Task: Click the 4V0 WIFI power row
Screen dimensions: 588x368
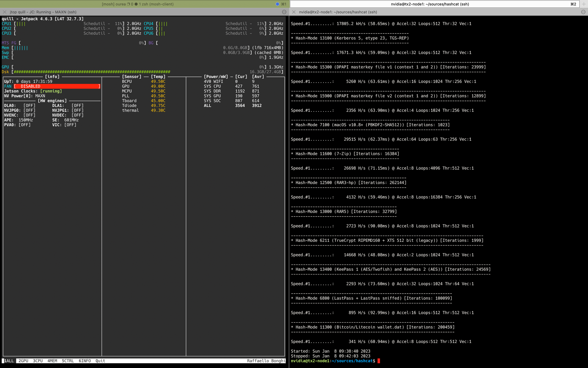Action: click(229, 81)
